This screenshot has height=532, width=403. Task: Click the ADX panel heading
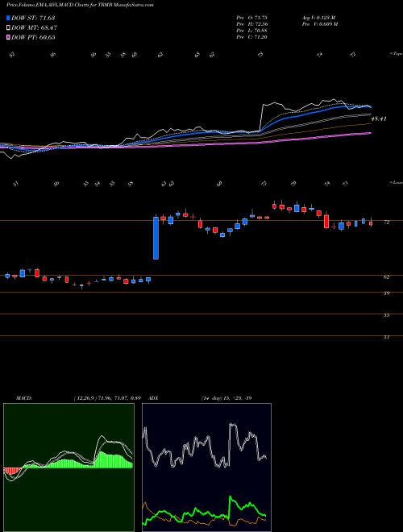(152, 398)
